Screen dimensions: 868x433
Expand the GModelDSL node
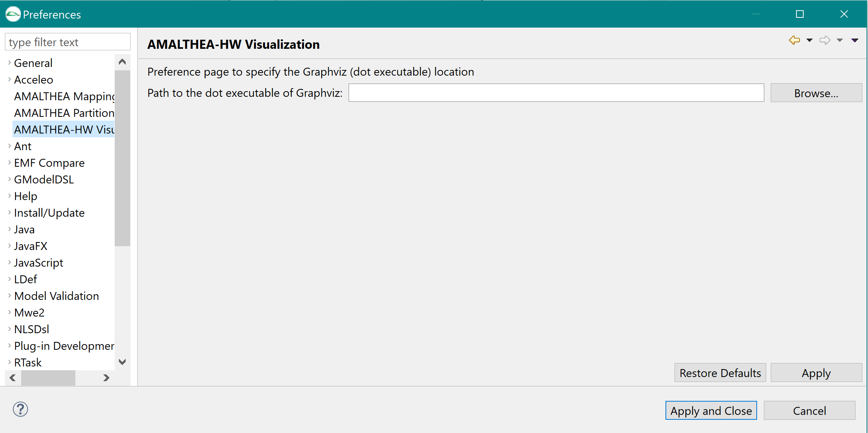coord(9,179)
